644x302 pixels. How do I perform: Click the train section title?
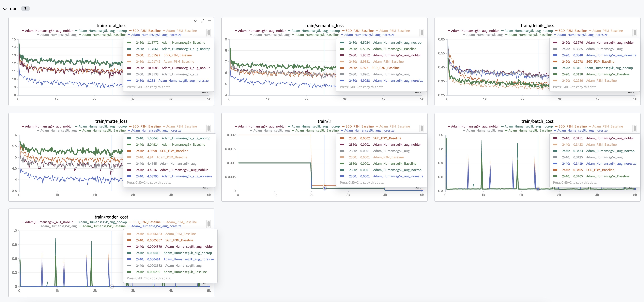tap(13, 9)
